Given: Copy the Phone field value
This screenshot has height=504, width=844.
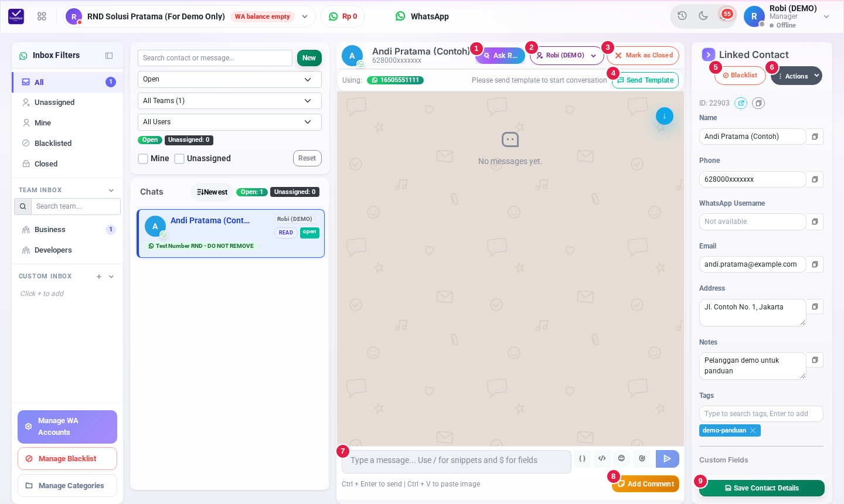Looking at the screenshot, I should tap(815, 179).
